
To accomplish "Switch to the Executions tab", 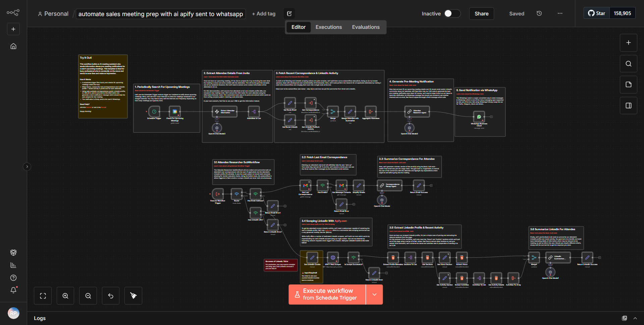I will click(x=328, y=27).
